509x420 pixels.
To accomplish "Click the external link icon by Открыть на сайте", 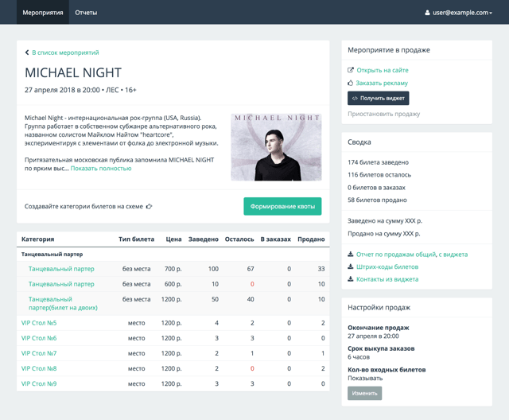I will (351, 71).
